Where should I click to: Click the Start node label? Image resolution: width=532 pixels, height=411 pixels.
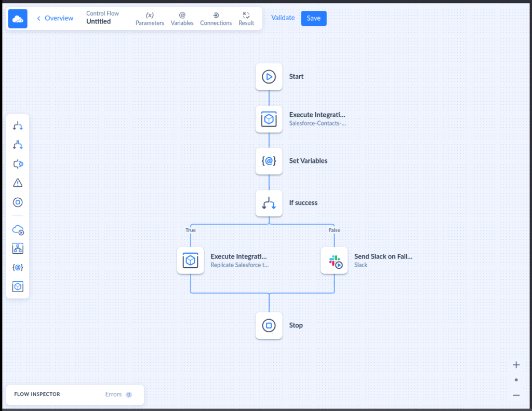[x=296, y=77]
